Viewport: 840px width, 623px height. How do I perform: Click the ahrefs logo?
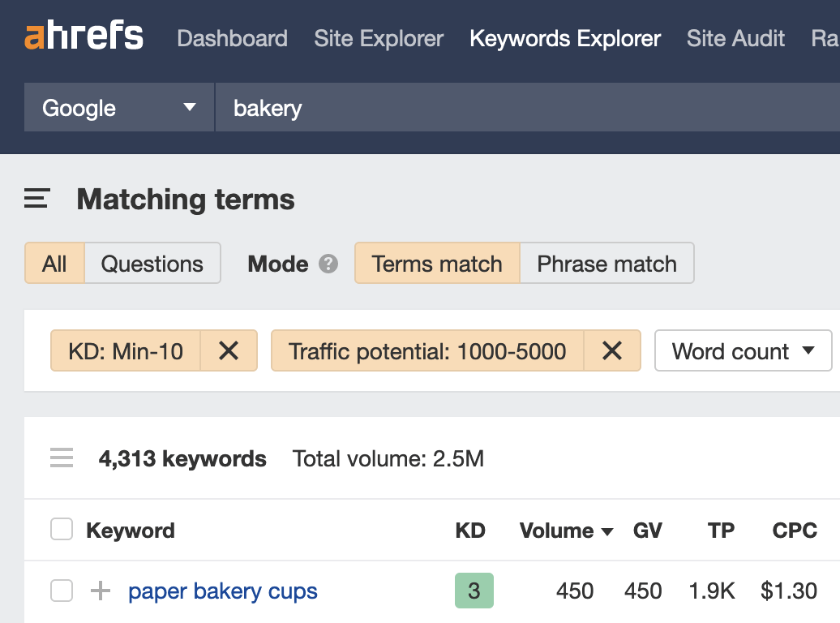click(x=82, y=36)
